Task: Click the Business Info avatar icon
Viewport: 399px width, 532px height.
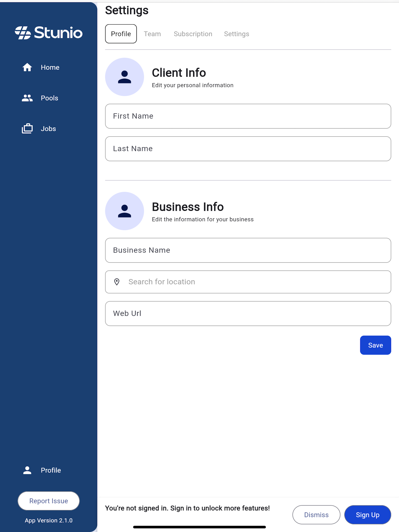Action: pos(124,211)
